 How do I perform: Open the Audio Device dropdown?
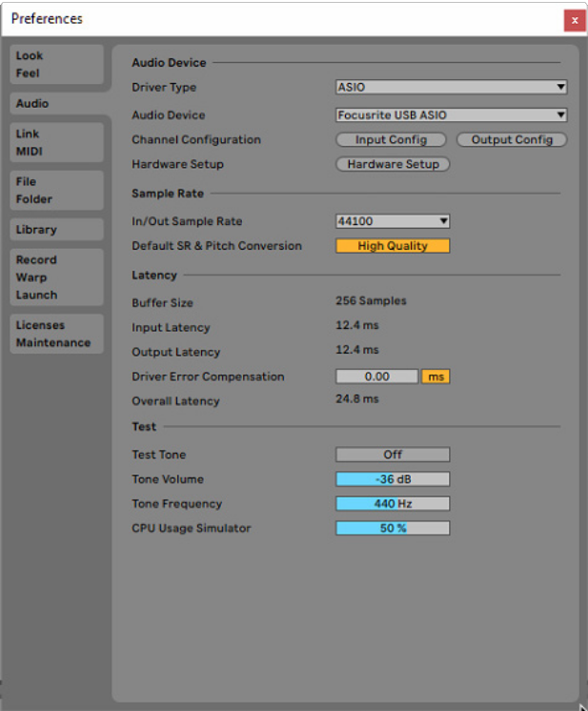[451, 115]
